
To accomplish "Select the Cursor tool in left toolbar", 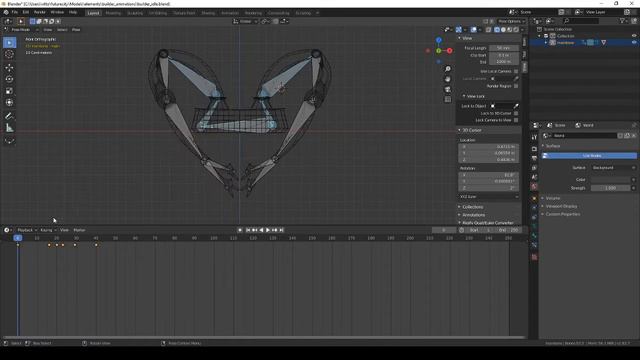I will [10, 54].
